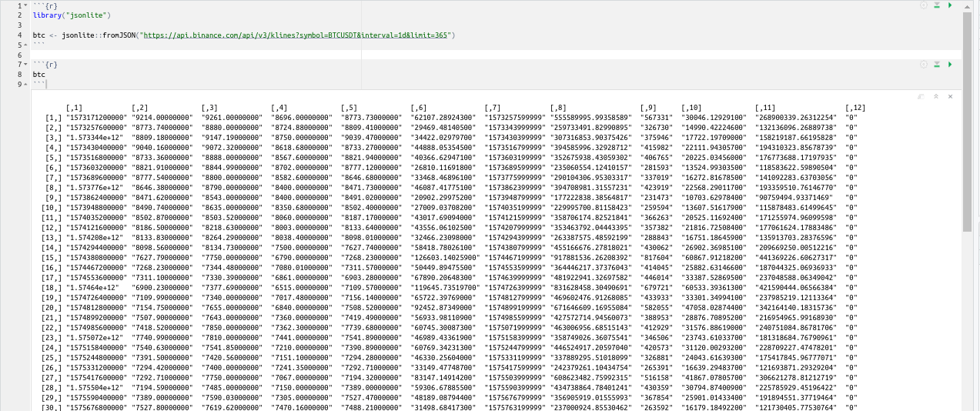Click line number 2 in the gutter
This screenshot has width=980, height=411.
pos(19,15)
